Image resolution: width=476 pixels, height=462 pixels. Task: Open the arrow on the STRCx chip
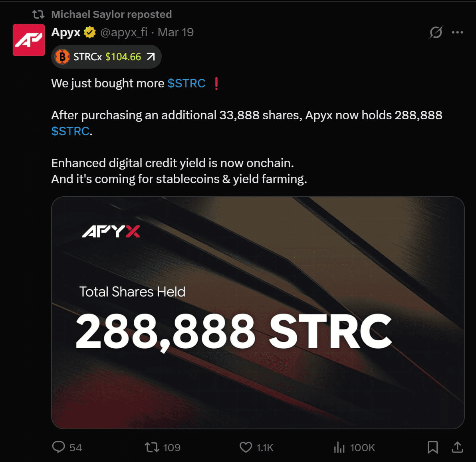tap(151, 57)
